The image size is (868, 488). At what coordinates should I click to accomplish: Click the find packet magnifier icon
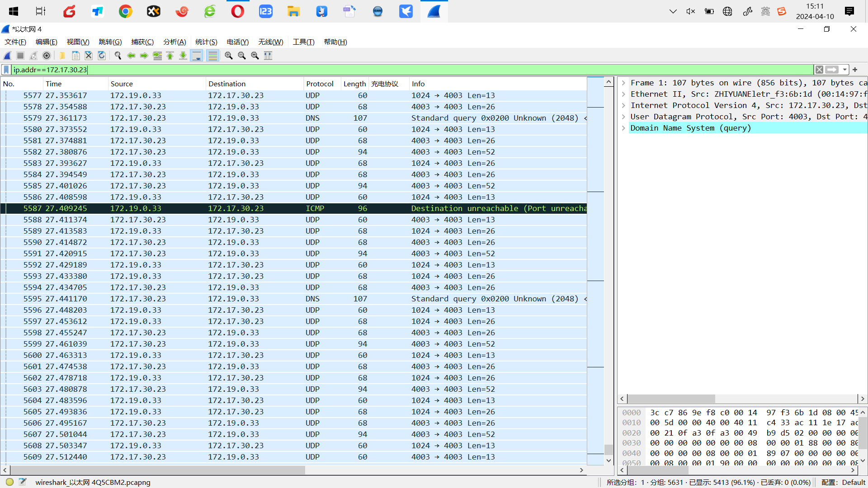point(118,56)
